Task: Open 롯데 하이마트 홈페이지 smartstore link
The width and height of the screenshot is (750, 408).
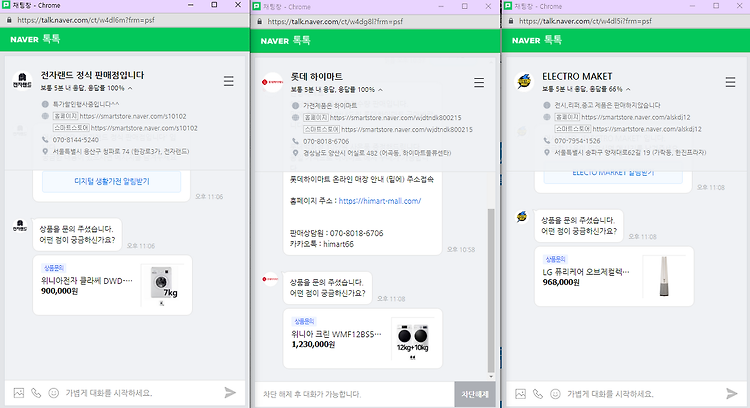Action: click(396, 118)
